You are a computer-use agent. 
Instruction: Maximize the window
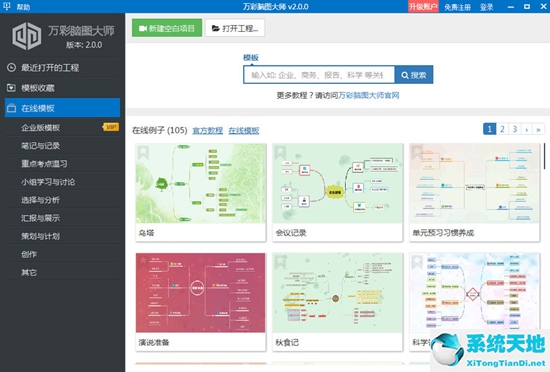(527, 7)
